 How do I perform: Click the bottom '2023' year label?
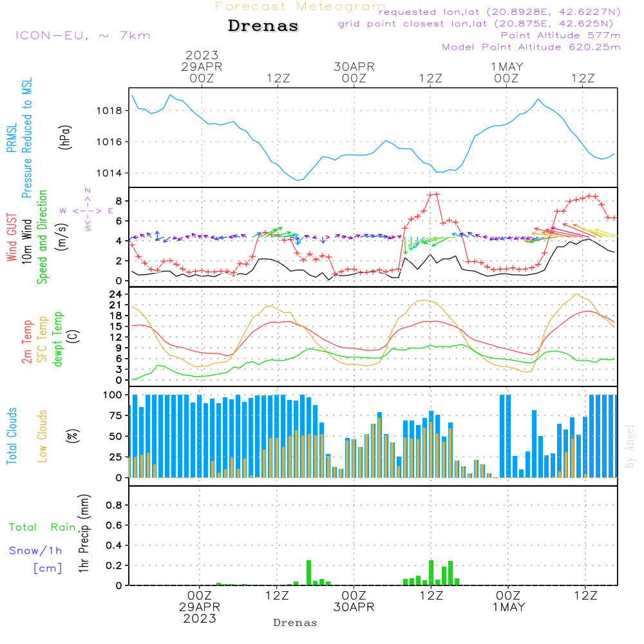[x=200, y=618]
